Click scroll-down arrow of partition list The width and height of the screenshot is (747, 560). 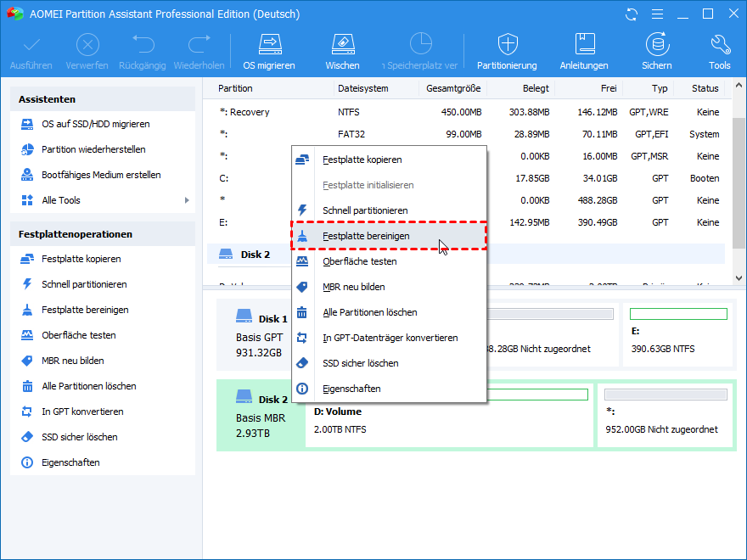pyautogui.click(x=739, y=277)
